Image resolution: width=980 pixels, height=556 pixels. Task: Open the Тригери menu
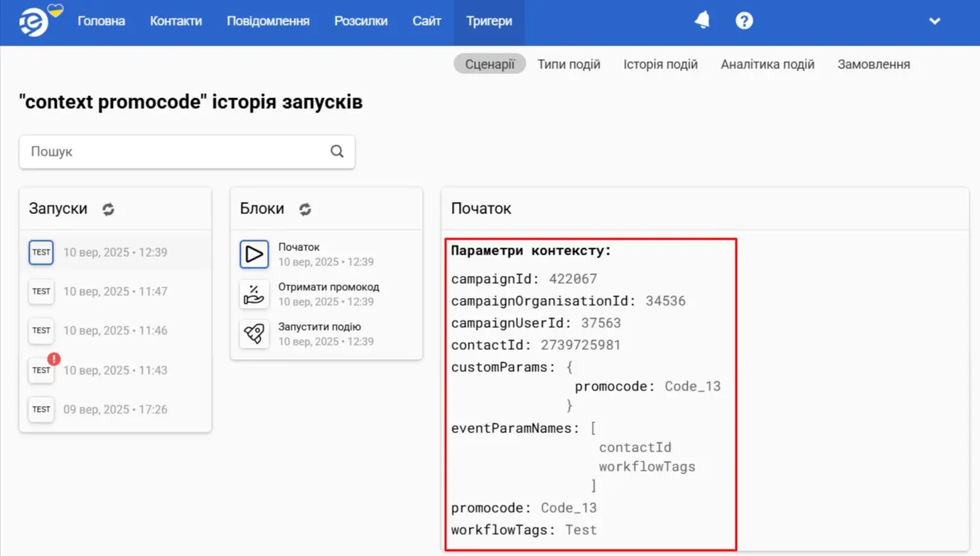pos(489,21)
